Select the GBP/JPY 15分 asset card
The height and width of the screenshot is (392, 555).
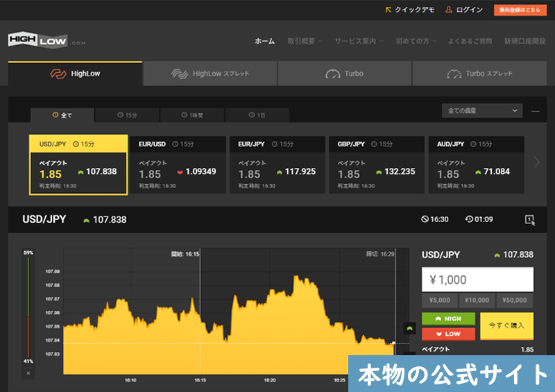point(377,164)
